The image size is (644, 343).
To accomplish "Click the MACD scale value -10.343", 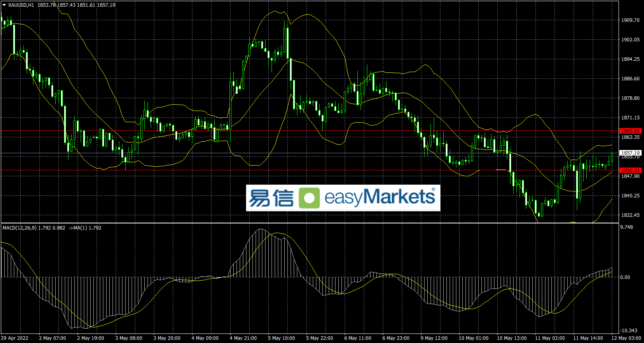I will point(628,330).
